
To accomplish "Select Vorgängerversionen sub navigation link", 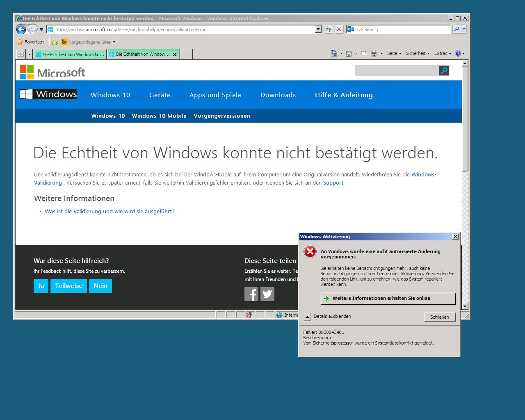I will click(x=222, y=116).
